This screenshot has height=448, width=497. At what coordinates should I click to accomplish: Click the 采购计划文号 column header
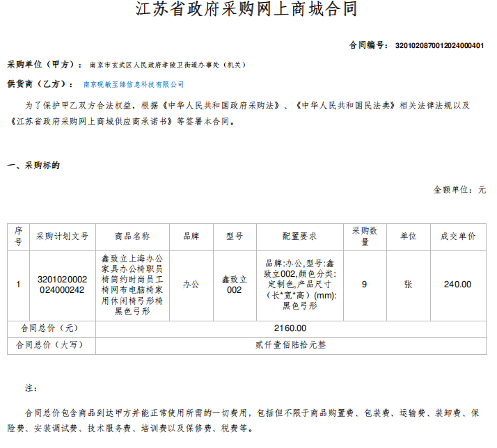(63, 237)
